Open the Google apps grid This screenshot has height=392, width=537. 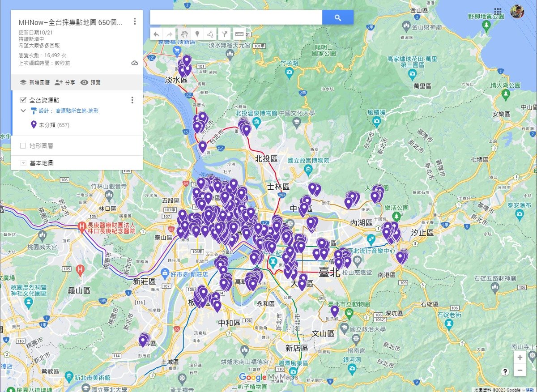click(x=498, y=11)
